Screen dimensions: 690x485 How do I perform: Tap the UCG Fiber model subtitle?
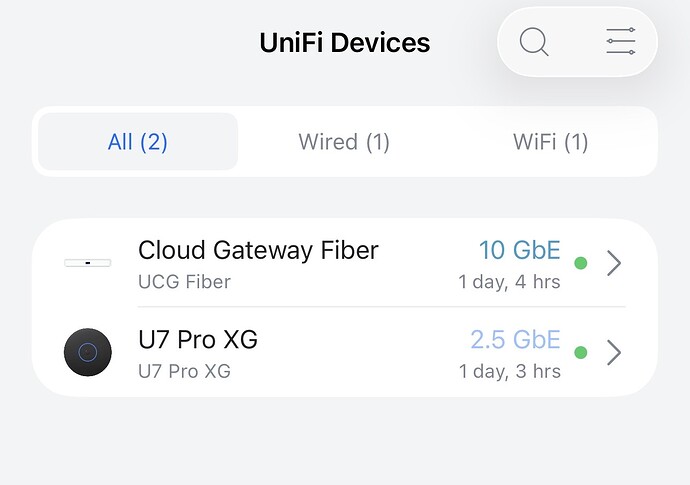tap(184, 282)
